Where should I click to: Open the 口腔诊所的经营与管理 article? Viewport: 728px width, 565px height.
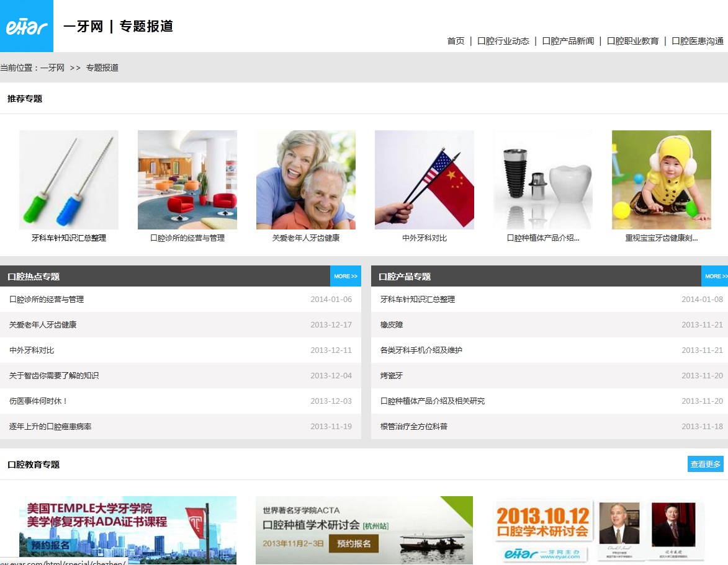click(x=46, y=299)
